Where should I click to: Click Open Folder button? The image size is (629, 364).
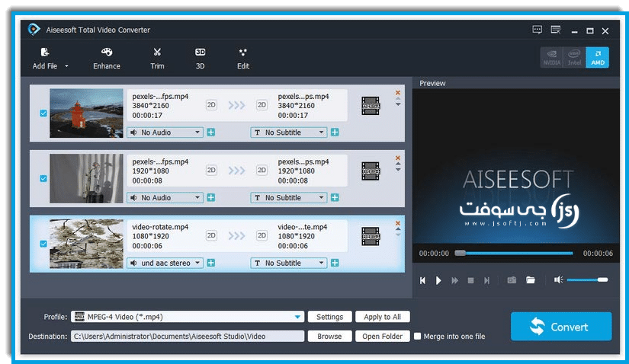point(382,337)
